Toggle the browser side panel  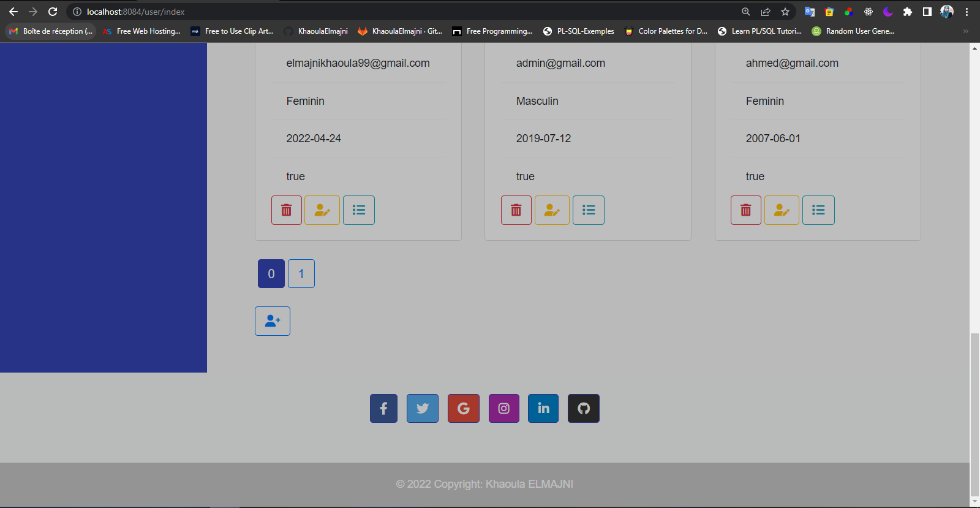point(927,12)
